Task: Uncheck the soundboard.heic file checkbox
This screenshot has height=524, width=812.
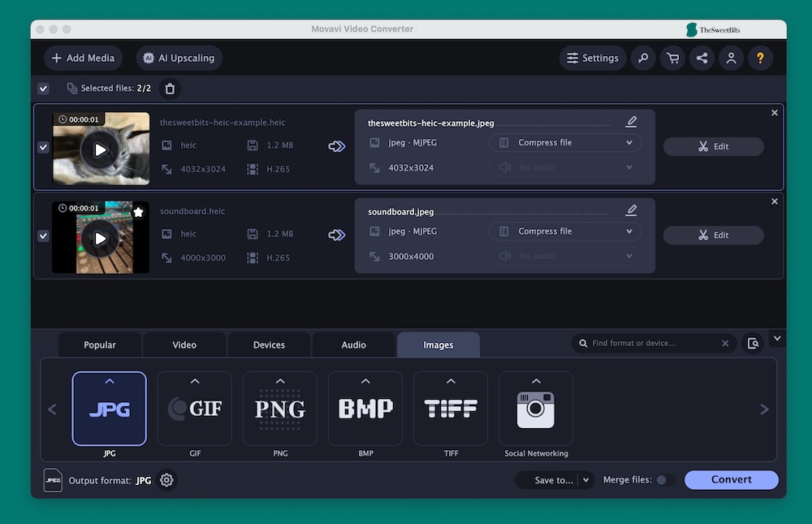Action: (x=43, y=236)
